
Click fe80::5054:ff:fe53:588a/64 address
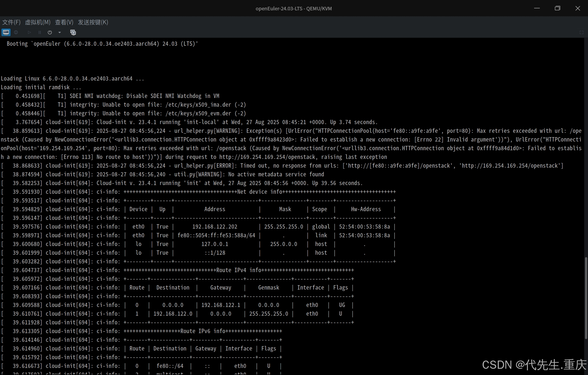coord(216,235)
